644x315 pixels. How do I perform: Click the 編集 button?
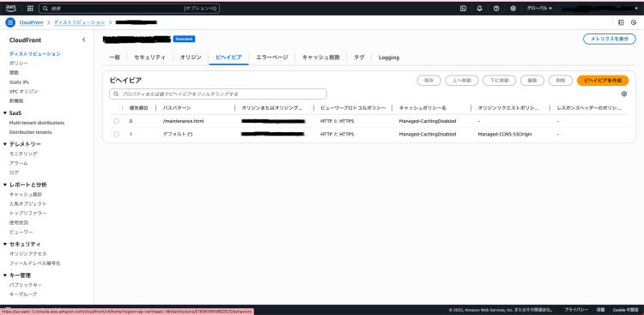(532, 81)
